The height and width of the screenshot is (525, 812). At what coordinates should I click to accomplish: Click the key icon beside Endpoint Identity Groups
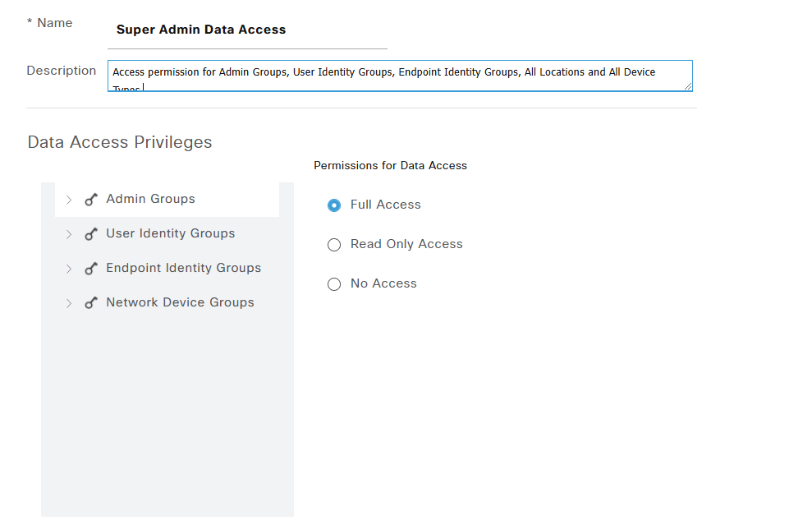pos(91,269)
